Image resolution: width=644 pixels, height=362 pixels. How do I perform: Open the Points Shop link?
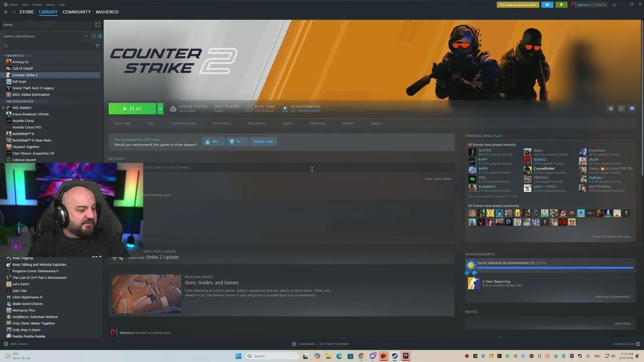click(221, 123)
